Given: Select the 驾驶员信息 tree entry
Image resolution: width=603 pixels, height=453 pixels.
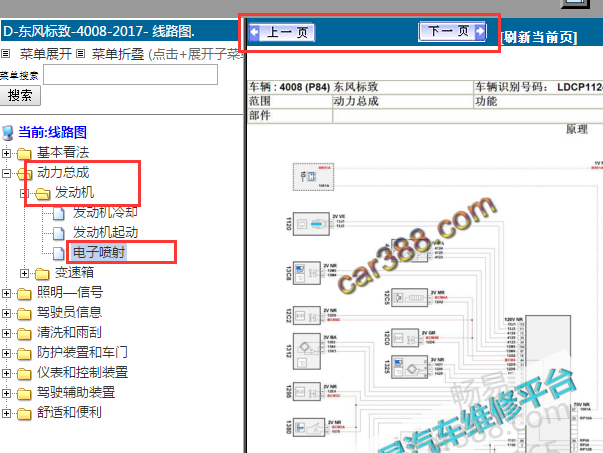Looking at the screenshot, I should [x=69, y=312].
